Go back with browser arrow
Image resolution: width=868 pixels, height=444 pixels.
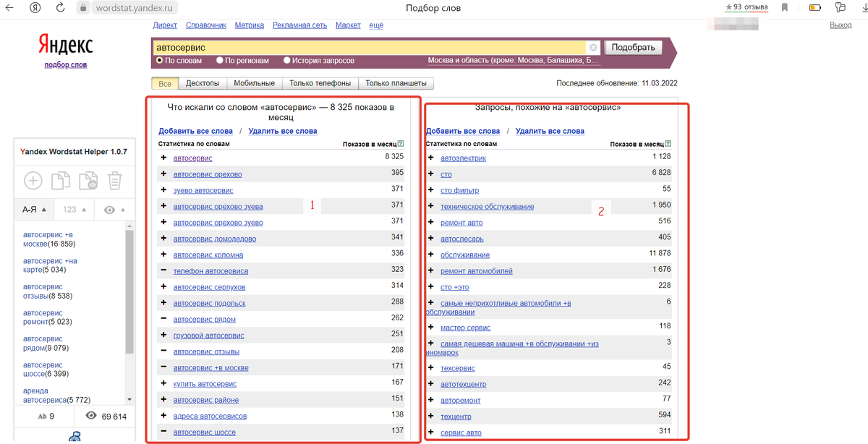pyautogui.click(x=11, y=8)
